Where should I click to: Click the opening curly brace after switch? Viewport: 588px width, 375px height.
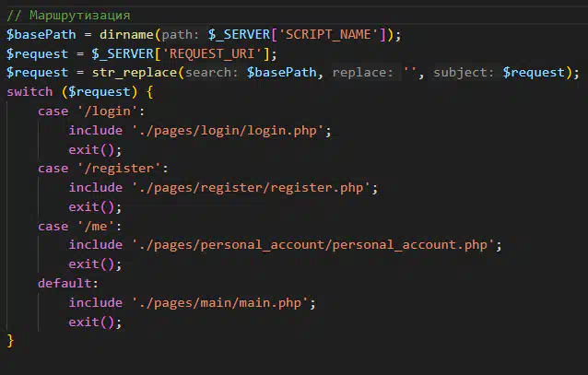coord(149,91)
